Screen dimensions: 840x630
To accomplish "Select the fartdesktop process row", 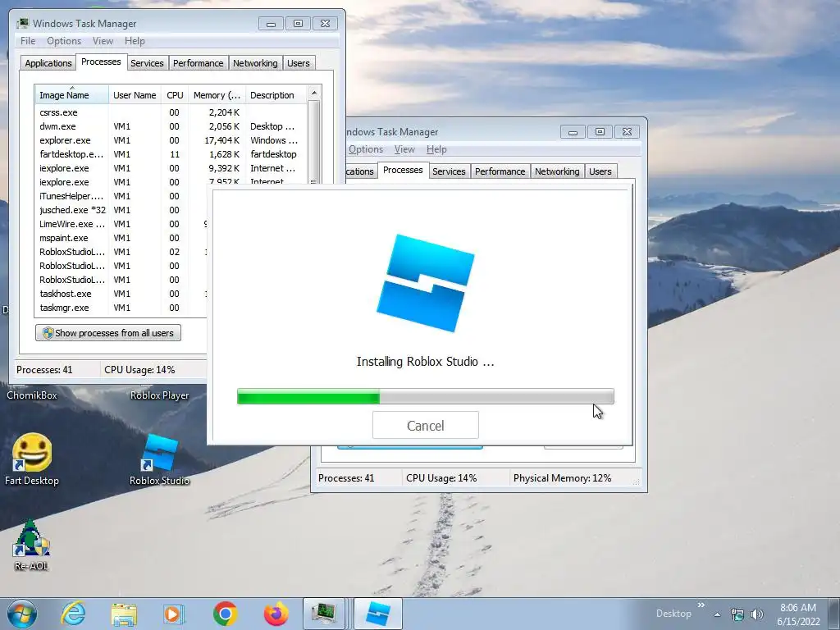I will (171, 154).
